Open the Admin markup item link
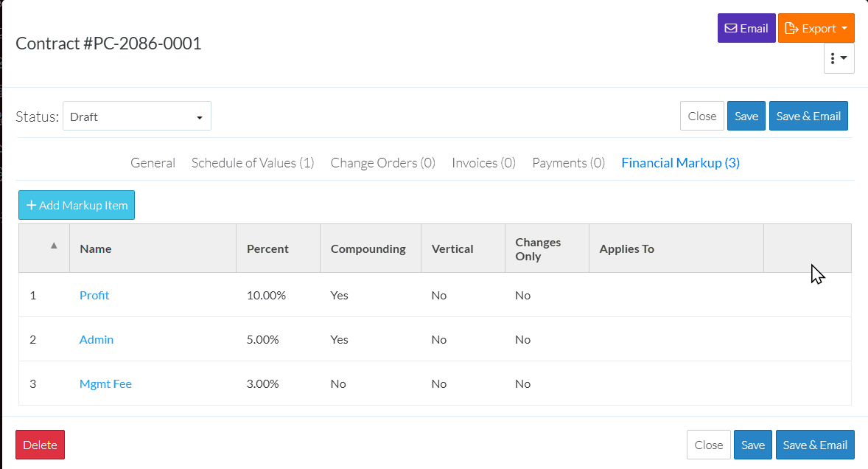The width and height of the screenshot is (868, 469). (97, 339)
